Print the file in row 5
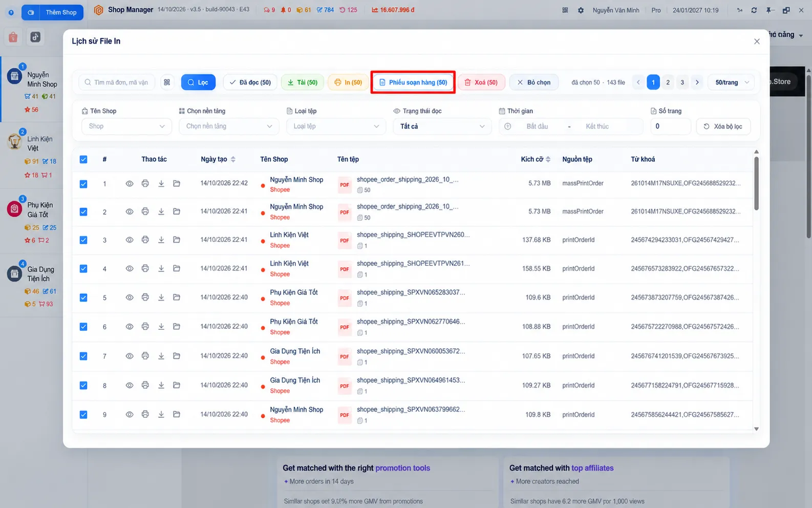812x508 pixels. pyautogui.click(x=145, y=298)
